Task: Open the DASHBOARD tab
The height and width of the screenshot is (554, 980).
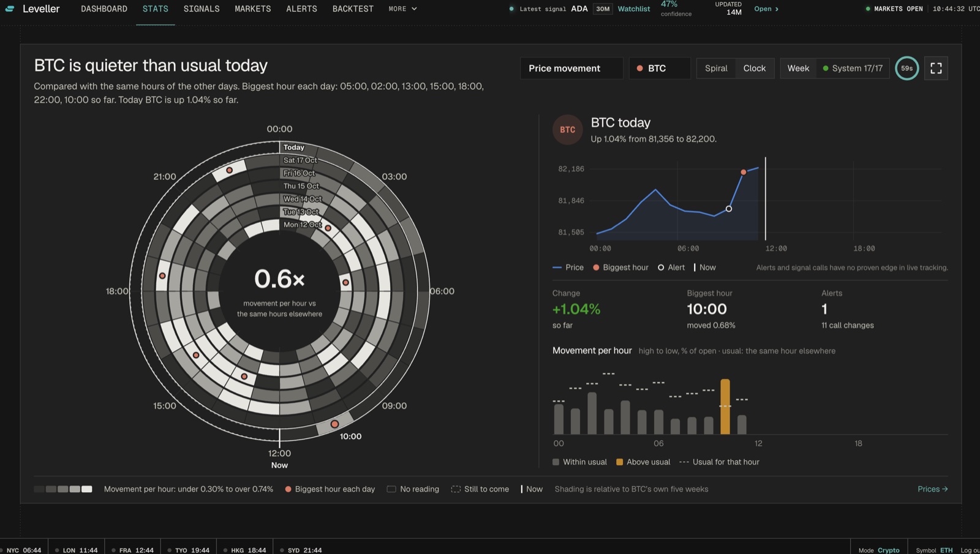Action: point(104,9)
